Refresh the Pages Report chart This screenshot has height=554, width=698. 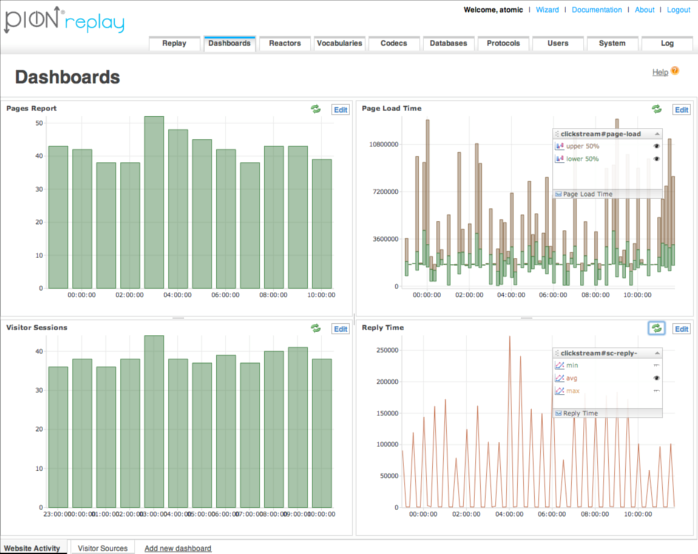point(316,109)
